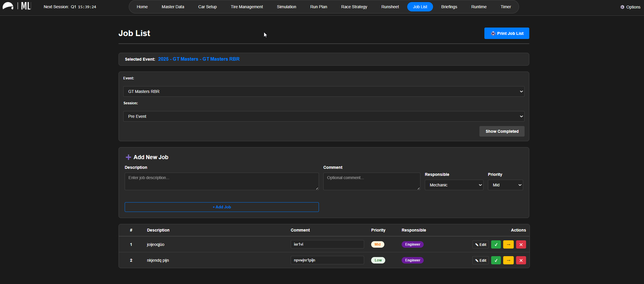Click comment field containing npvwjnr1pijn
The width and height of the screenshot is (644, 284).
pos(327,260)
